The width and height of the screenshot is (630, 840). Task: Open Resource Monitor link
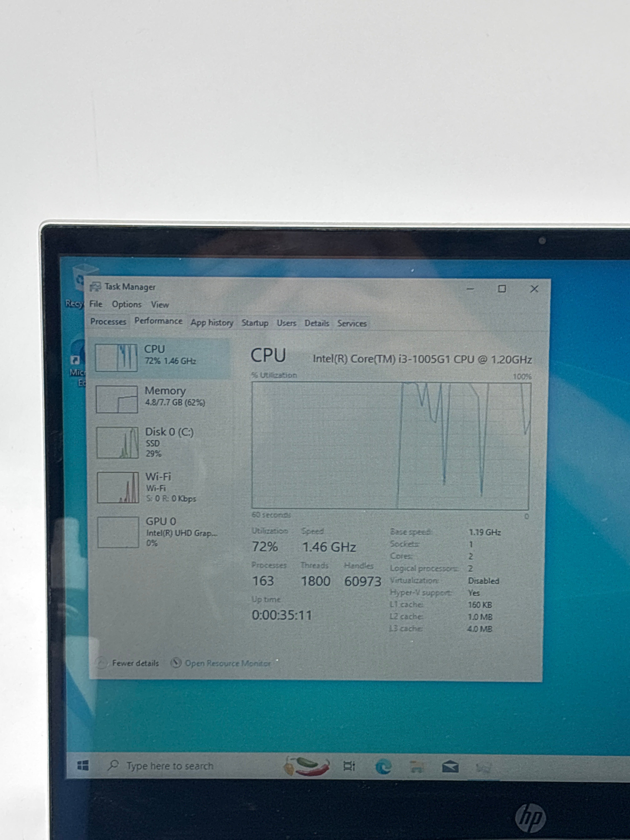click(227, 663)
